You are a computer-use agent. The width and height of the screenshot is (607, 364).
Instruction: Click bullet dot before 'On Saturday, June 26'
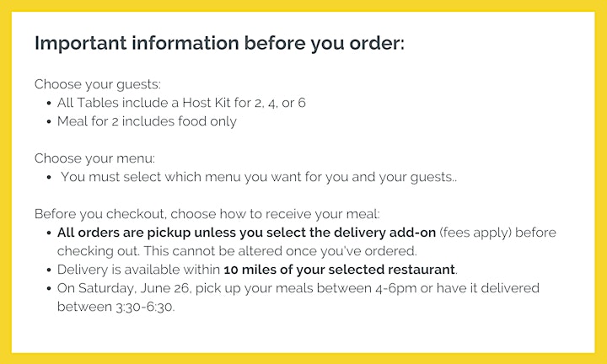pos(49,289)
